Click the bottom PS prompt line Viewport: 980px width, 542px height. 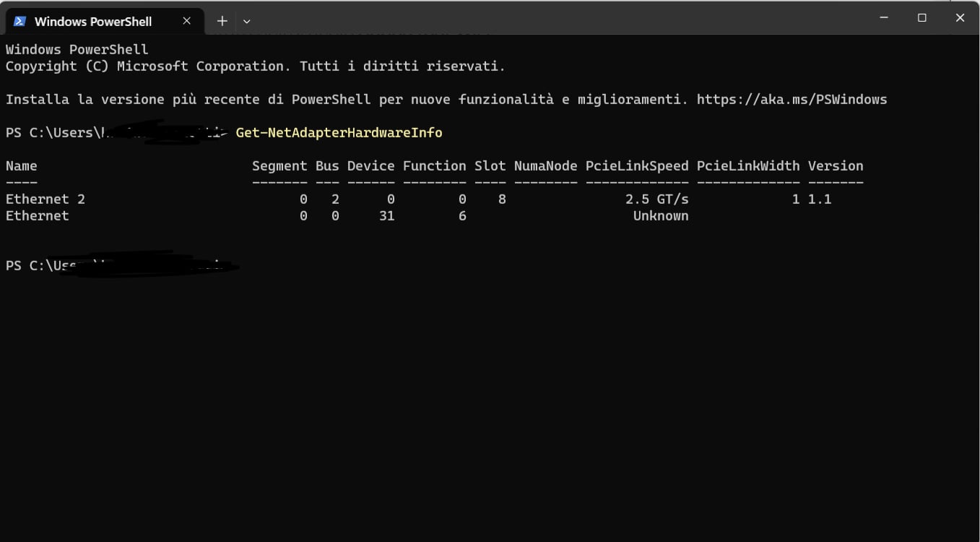click(x=123, y=266)
